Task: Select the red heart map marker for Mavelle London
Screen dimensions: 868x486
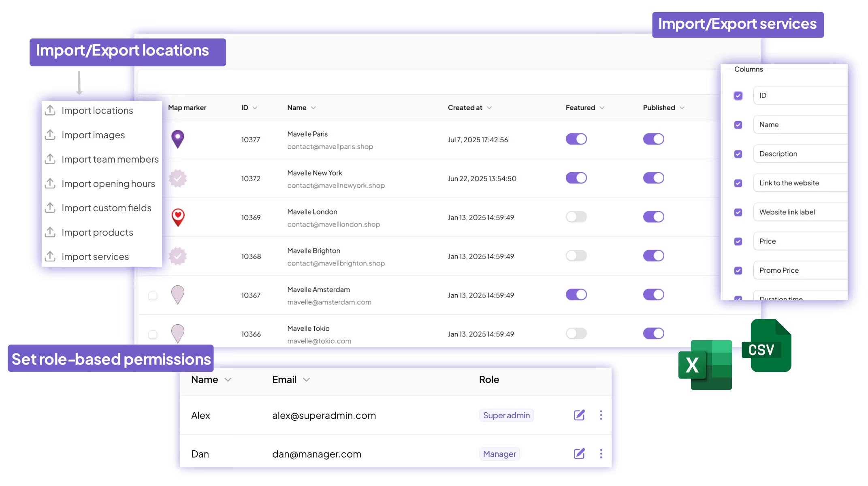Action: click(x=178, y=217)
